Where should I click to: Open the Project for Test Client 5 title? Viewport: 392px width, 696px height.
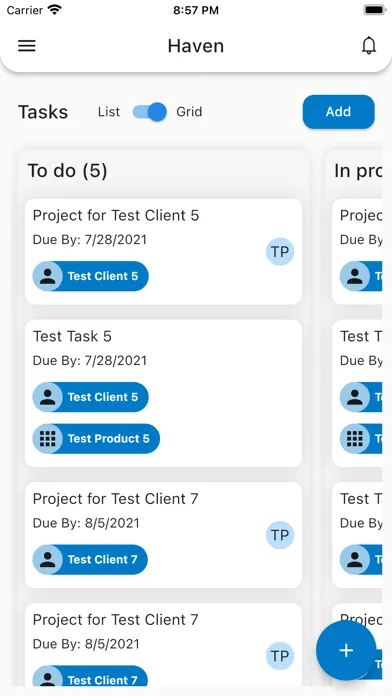(x=116, y=216)
